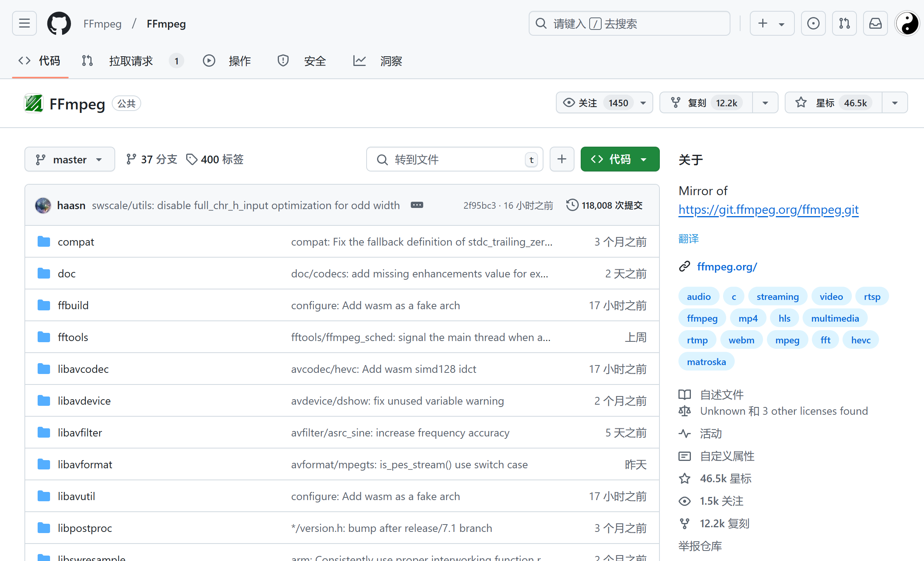Open the 洞察 tab
Viewport: 924px width, 561px height.
[x=378, y=61]
